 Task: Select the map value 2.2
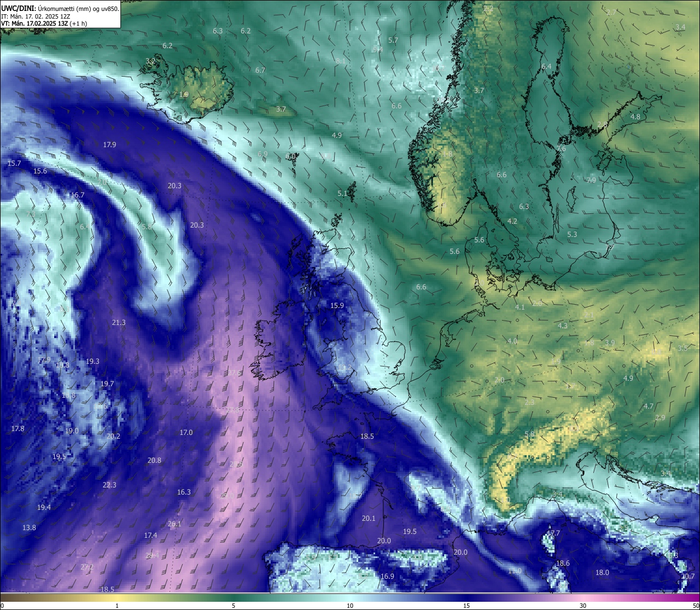tap(488, 9)
